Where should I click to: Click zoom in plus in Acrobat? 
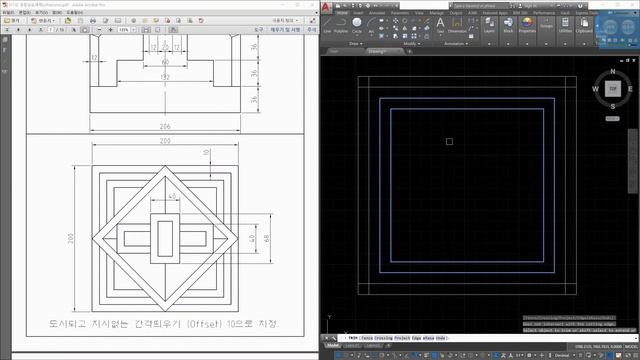click(x=110, y=30)
